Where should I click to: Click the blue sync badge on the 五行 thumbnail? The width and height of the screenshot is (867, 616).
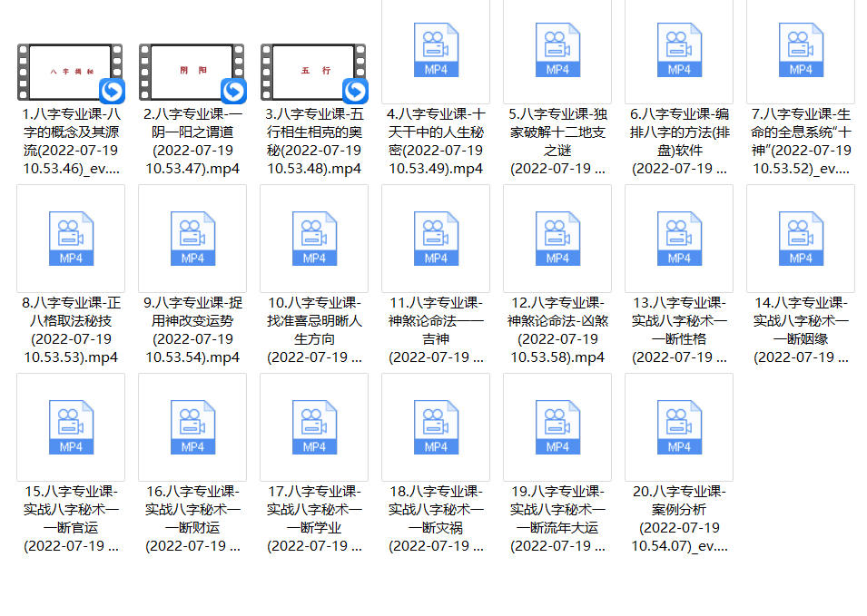click(355, 91)
